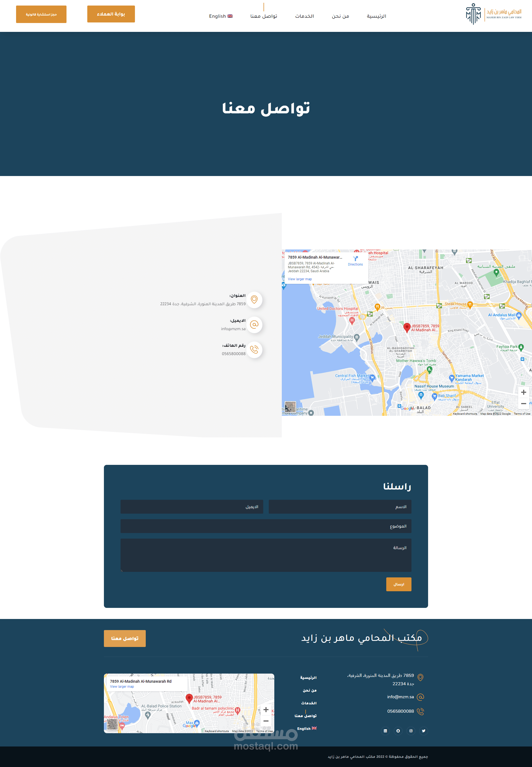Click the email @ icon in contact card
This screenshot has height=767, width=532.
tap(254, 325)
